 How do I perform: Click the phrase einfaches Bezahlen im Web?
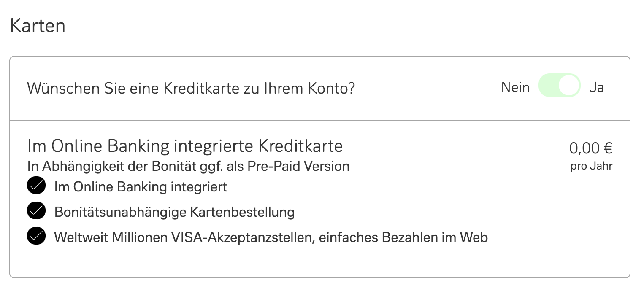pyautogui.click(x=403, y=237)
